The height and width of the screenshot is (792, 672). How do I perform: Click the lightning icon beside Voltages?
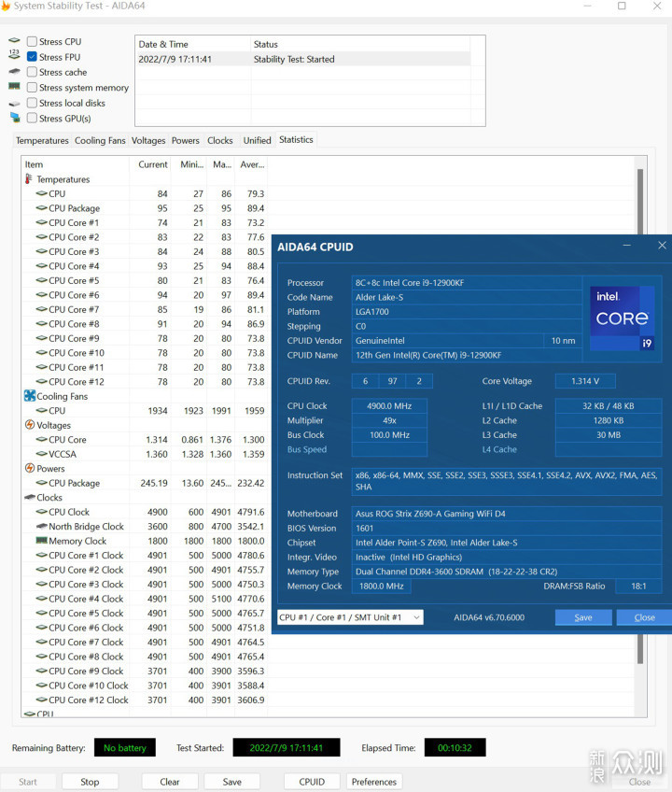(x=30, y=425)
